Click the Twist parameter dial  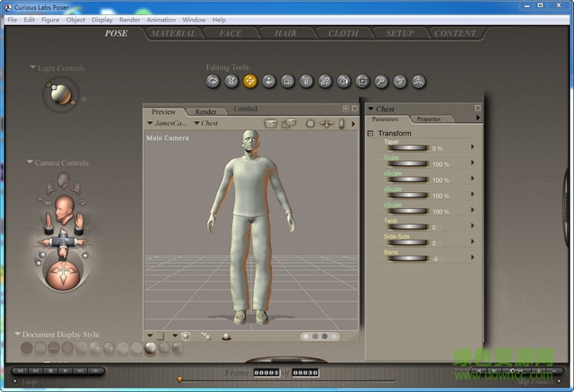[x=407, y=227]
